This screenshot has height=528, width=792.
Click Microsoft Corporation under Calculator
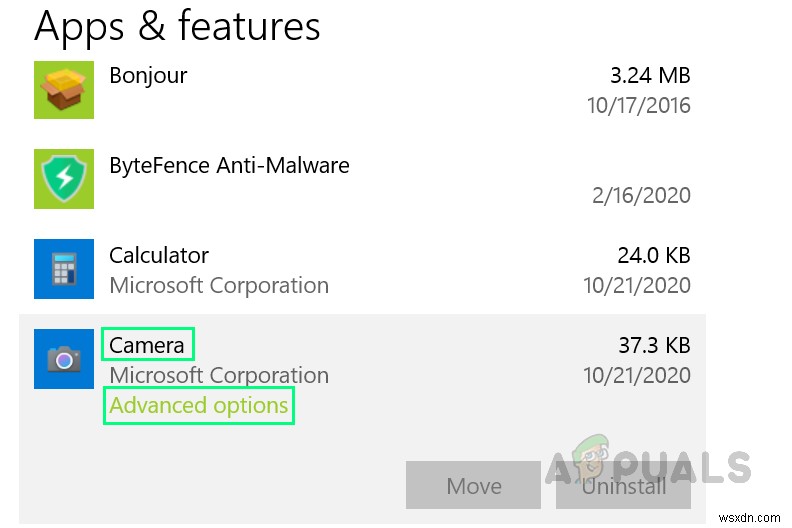point(219,286)
